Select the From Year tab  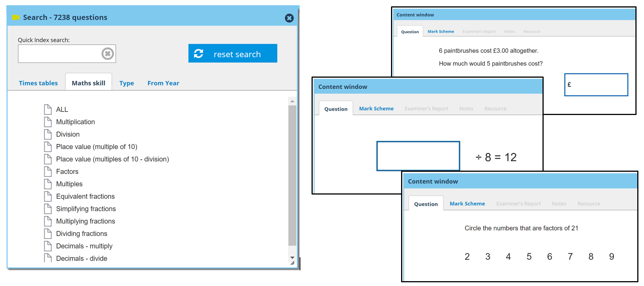[163, 83]
